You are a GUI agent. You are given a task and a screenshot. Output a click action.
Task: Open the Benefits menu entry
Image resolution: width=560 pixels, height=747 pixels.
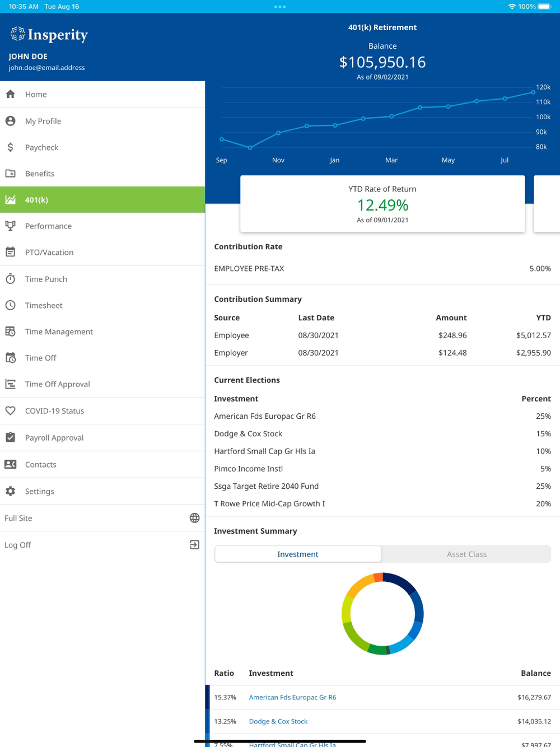(102, 174)
